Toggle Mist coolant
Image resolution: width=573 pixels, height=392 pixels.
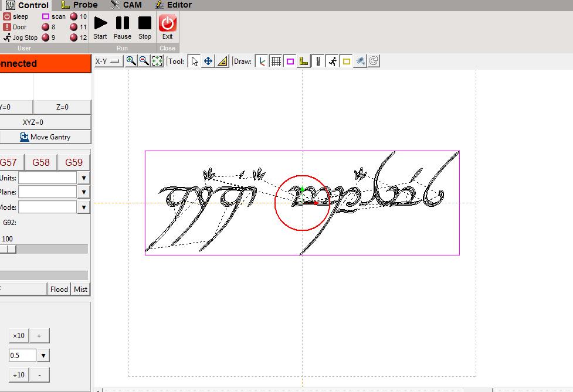point(80,289)
